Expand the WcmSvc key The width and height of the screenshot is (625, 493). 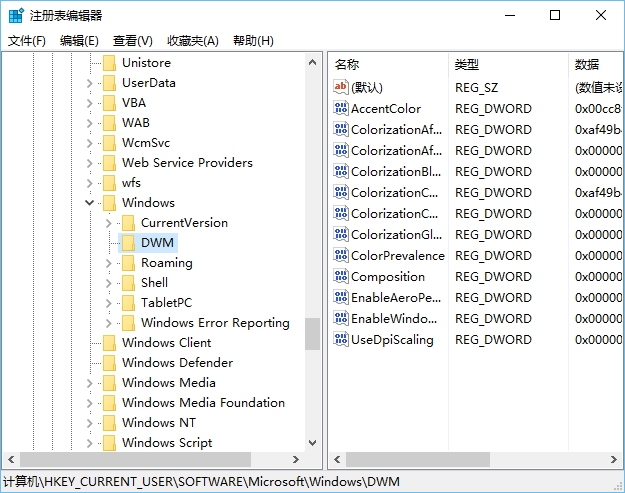pos(89,143)
